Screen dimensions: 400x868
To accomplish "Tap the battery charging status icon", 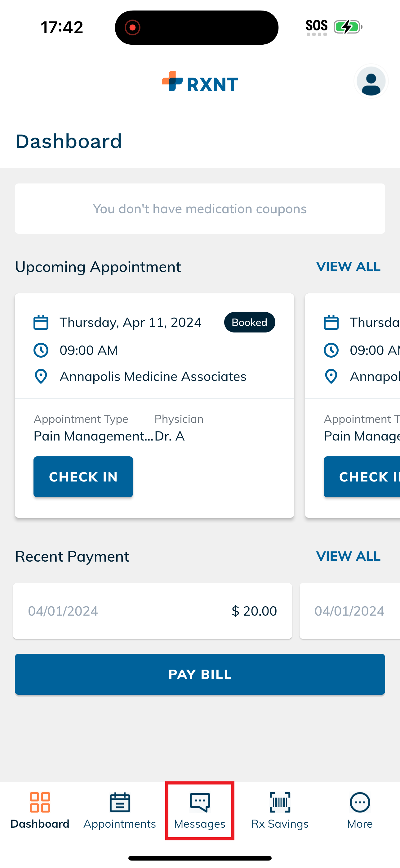I will pos(348,27).
